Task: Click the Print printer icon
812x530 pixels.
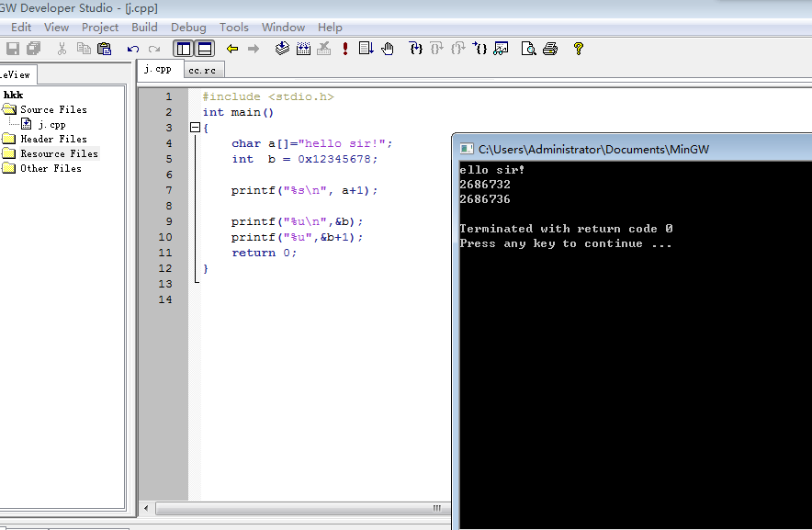Action: tap(550, 49)
